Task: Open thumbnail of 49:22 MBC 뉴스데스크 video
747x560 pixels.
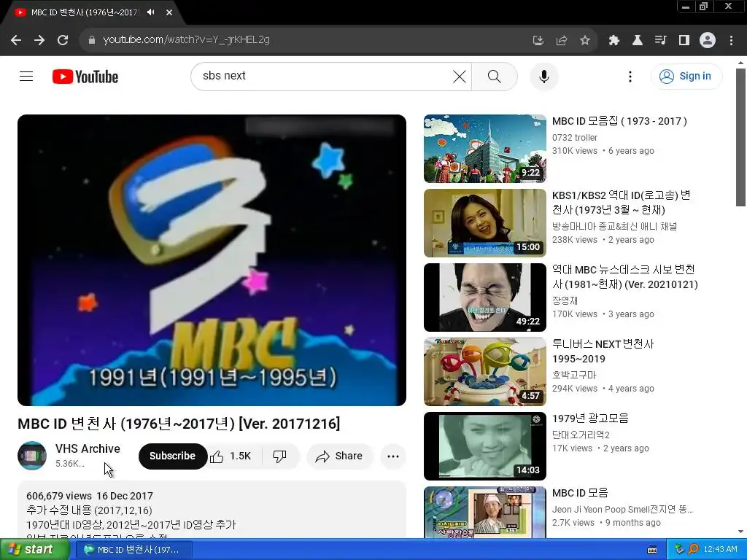Action: click(x=485, y=297)
